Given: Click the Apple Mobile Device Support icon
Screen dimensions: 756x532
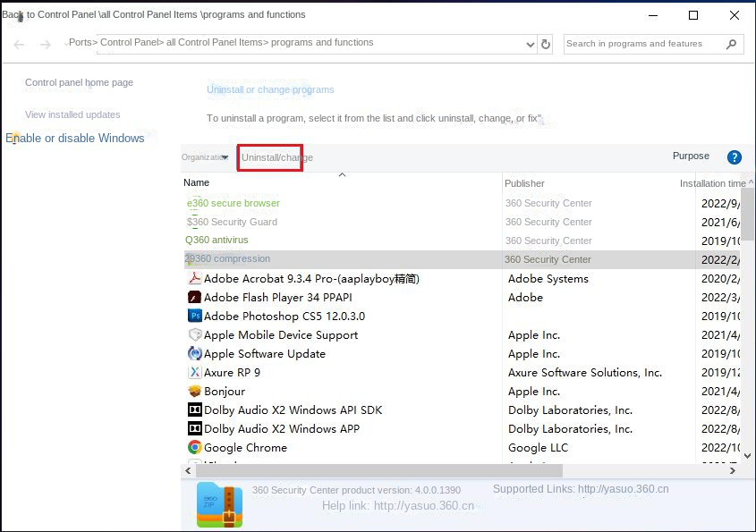Looking at the screenshot, I should click(x=195, y=334).
